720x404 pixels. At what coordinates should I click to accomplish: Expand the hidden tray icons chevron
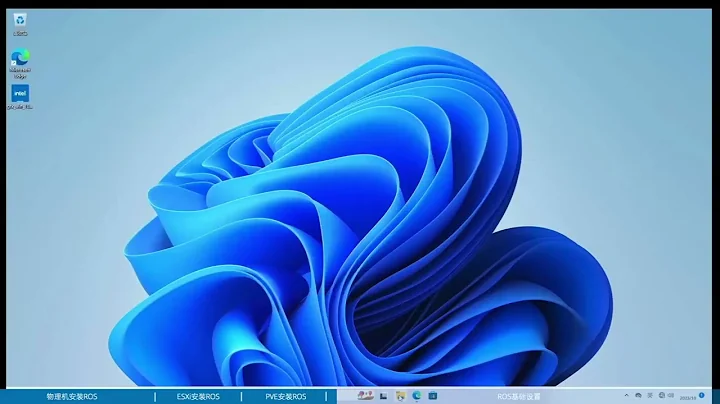627,395
